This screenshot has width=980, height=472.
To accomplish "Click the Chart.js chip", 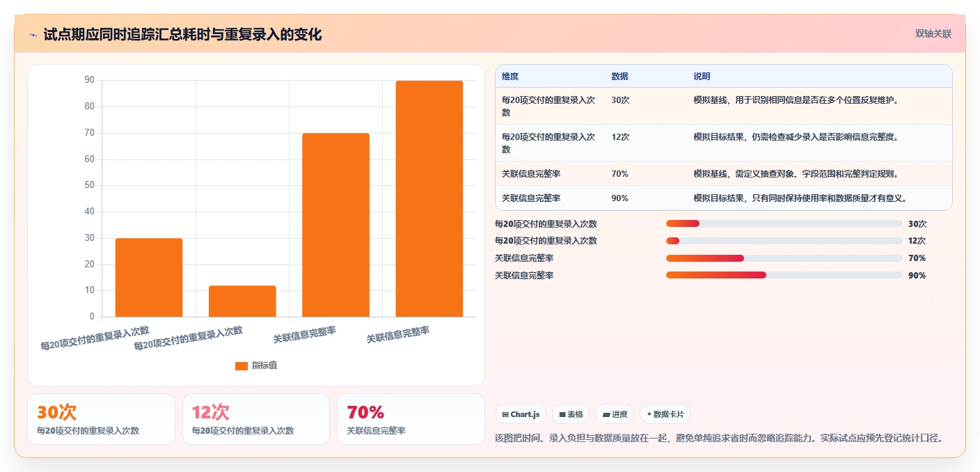I will (521, 414).
